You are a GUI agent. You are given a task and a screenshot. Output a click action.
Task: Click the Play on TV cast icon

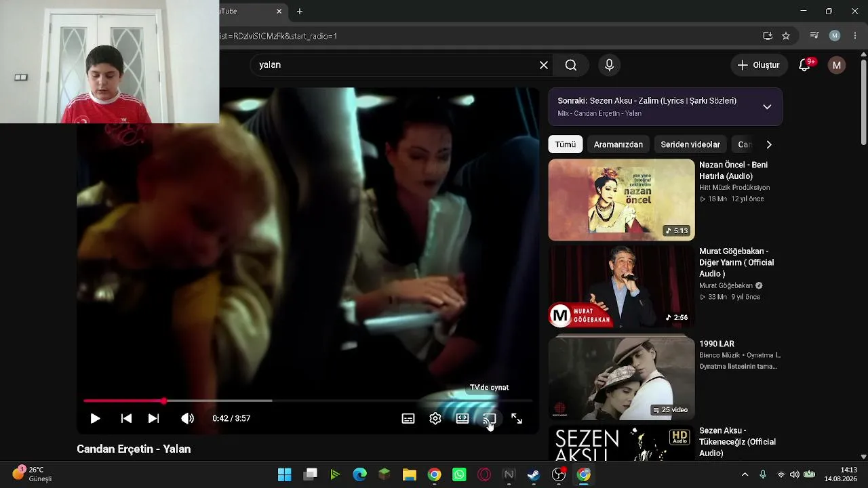click(490, 419)
